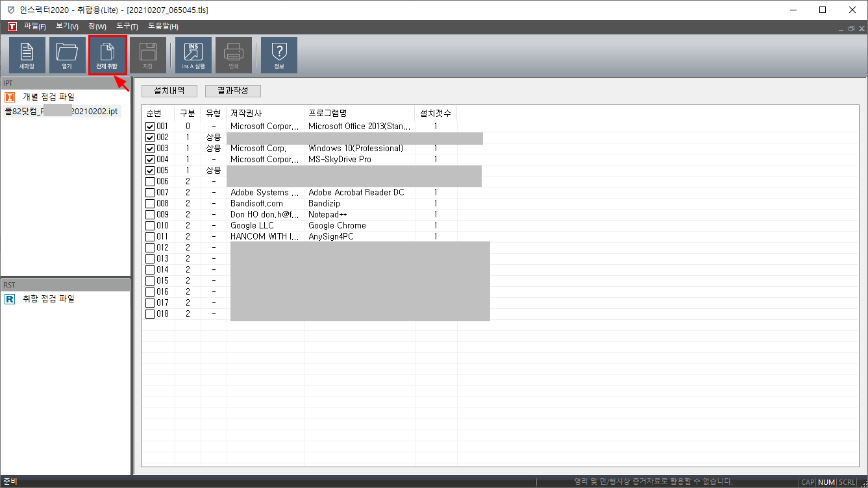The height and width of the screenshot is (488, 868).
Task: Select Microsoft Office 2013 program cell
Action: 360,127
